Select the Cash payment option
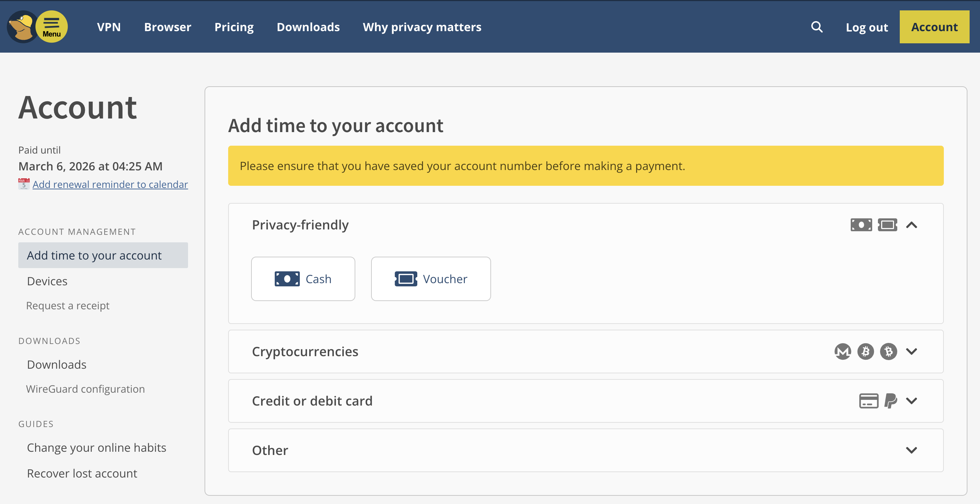The image size is (980, 504). 303,278
